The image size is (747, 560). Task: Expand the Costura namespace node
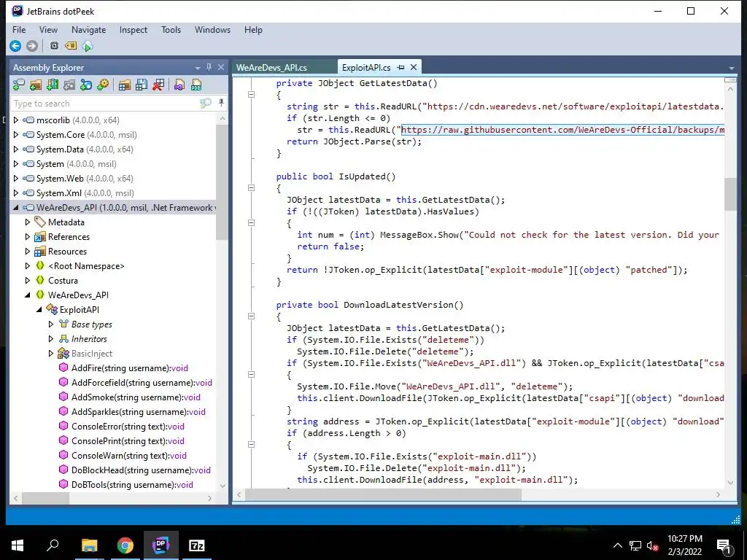click(x=28, y=281)
